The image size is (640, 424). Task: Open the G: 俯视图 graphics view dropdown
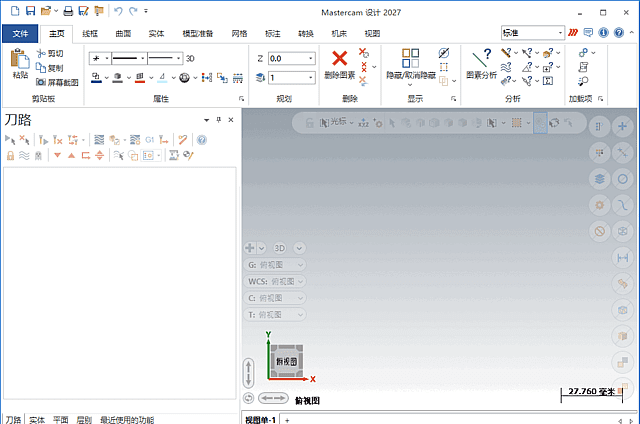tap(275, 265)
